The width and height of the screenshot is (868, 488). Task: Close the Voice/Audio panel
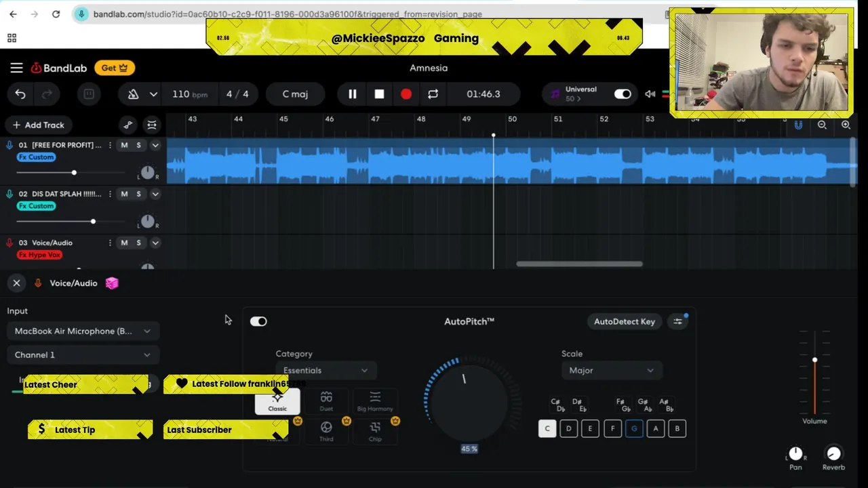click(x=16, y=283)
